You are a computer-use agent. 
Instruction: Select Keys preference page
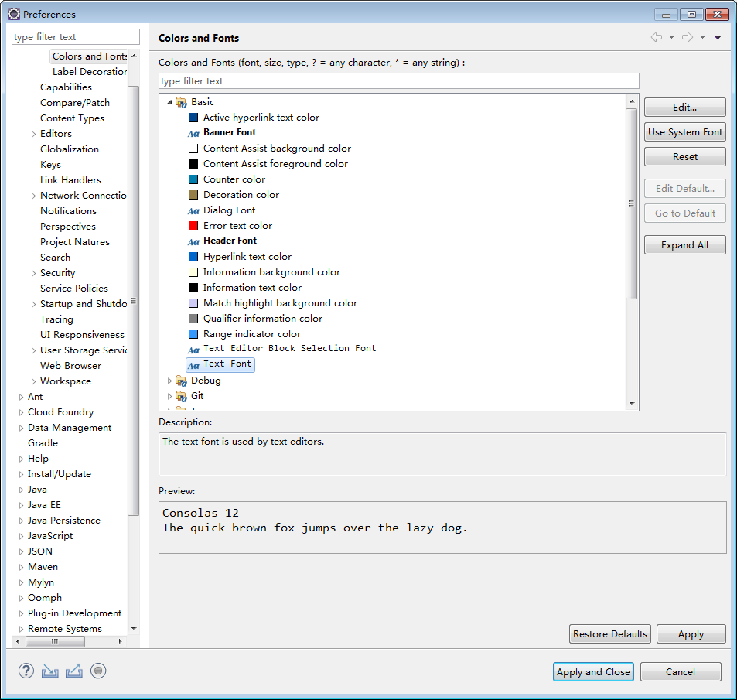pos(51,165)
